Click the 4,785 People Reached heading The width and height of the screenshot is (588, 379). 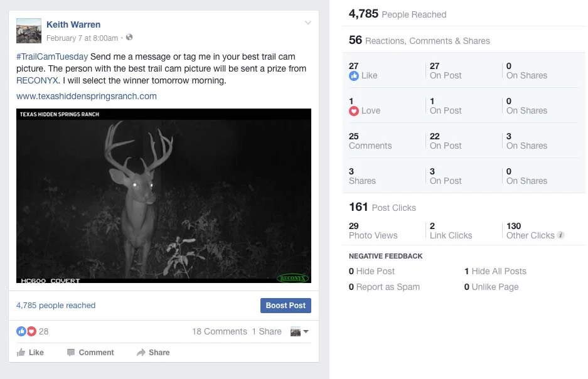[397, 14]
